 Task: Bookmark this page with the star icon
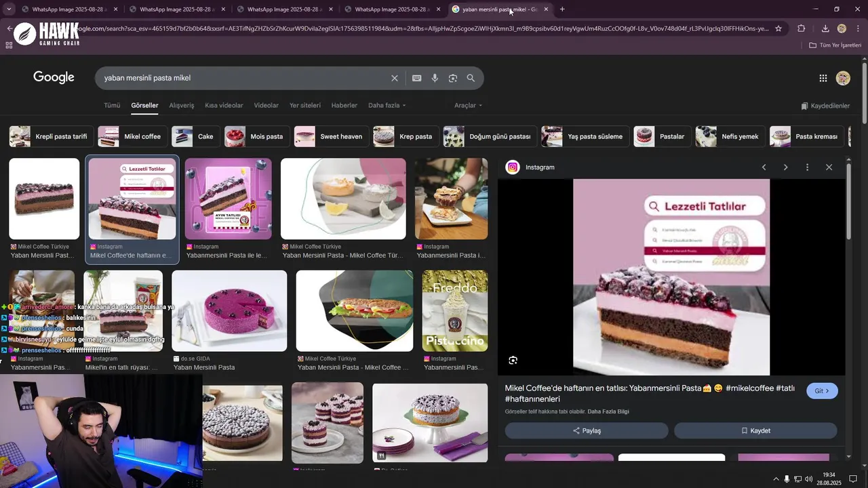tap(778, 28)
